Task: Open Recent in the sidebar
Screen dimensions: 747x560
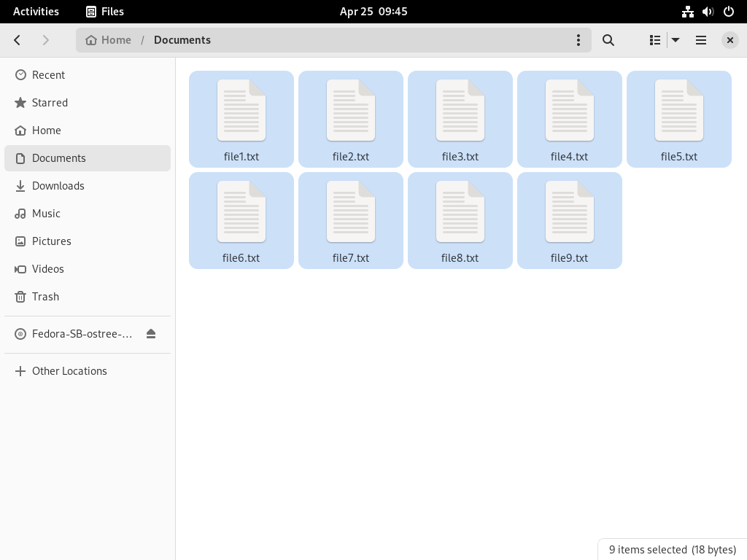Action: pyautogui.click(x=88, y=75)
